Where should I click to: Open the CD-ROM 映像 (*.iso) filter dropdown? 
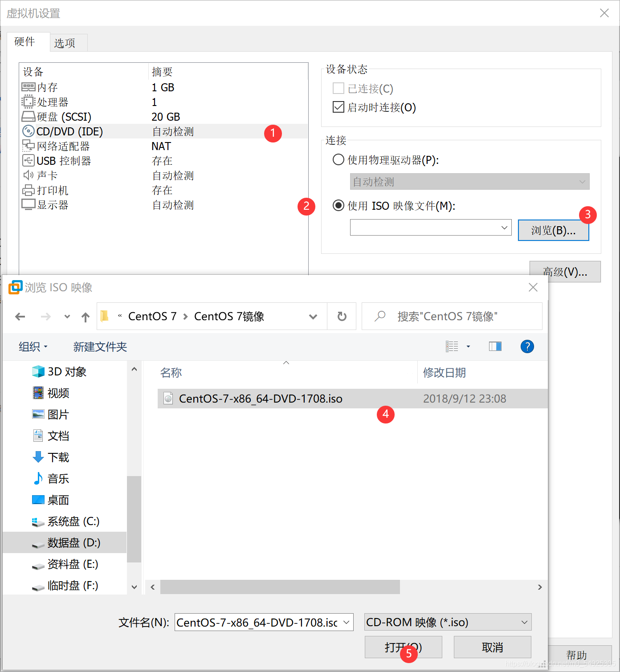(448, 622)
